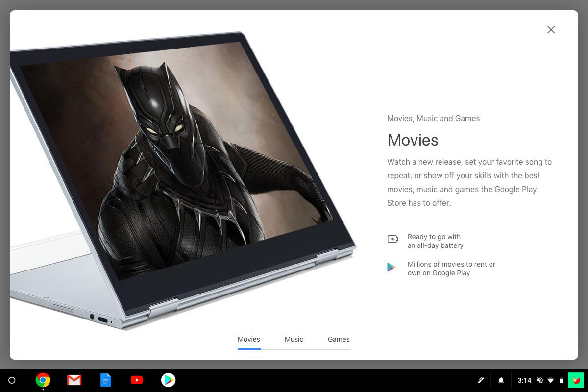Launch YouTube from the shelf

137,380
